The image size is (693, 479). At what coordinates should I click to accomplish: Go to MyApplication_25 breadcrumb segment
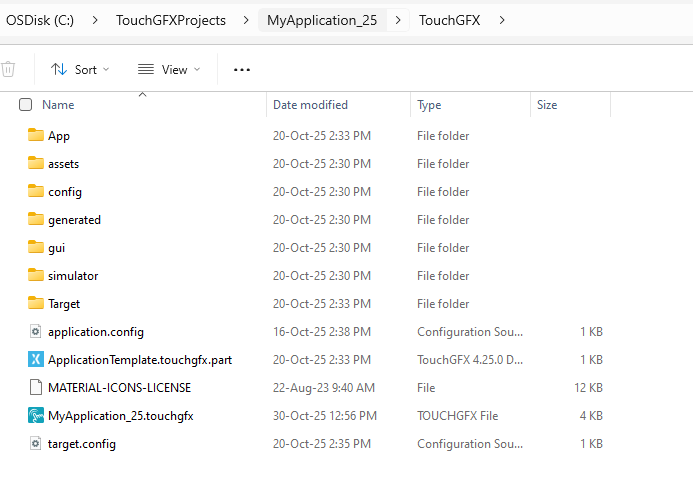(322, 19)
